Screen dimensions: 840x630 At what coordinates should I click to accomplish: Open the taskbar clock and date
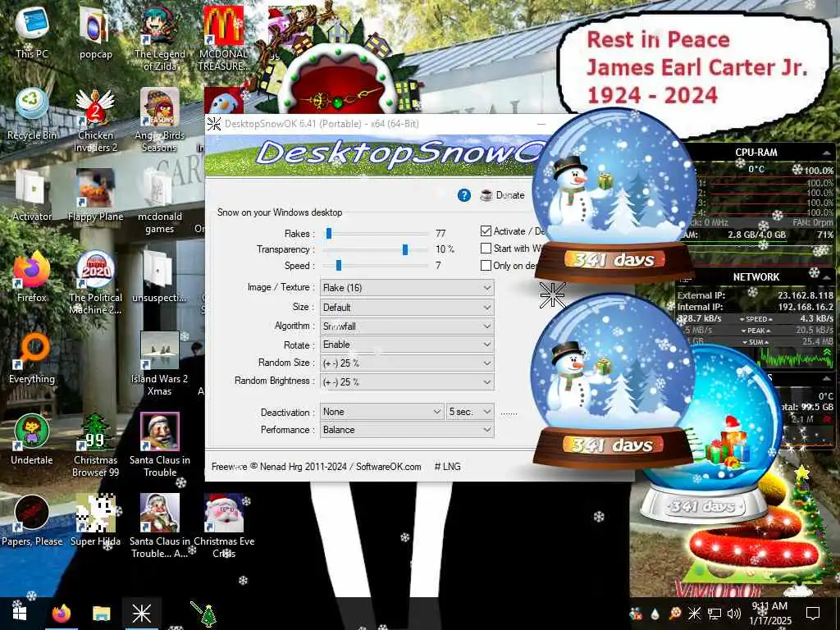tap(769, 614)
